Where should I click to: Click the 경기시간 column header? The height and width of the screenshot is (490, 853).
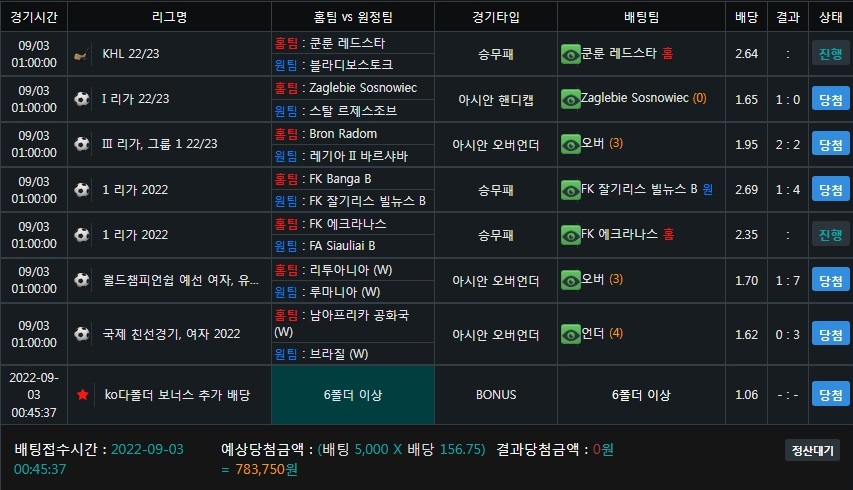click(x=34, y=17)
